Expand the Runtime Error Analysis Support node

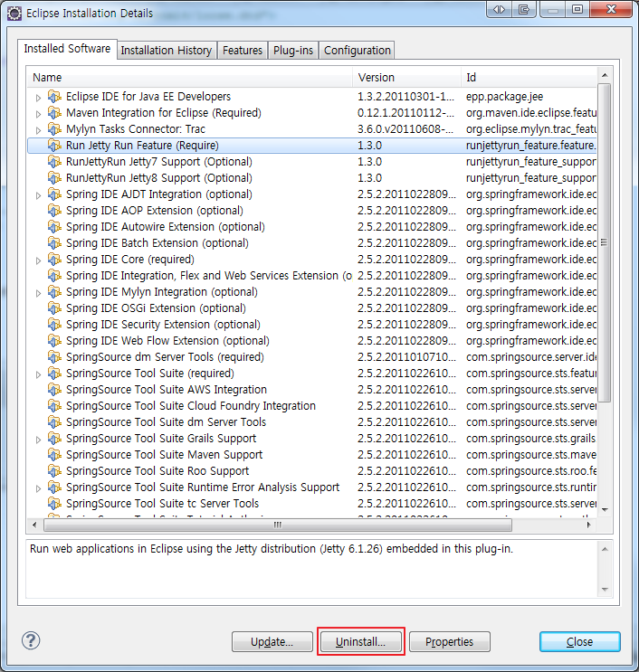pyautogui.click(x=38, y=488)
